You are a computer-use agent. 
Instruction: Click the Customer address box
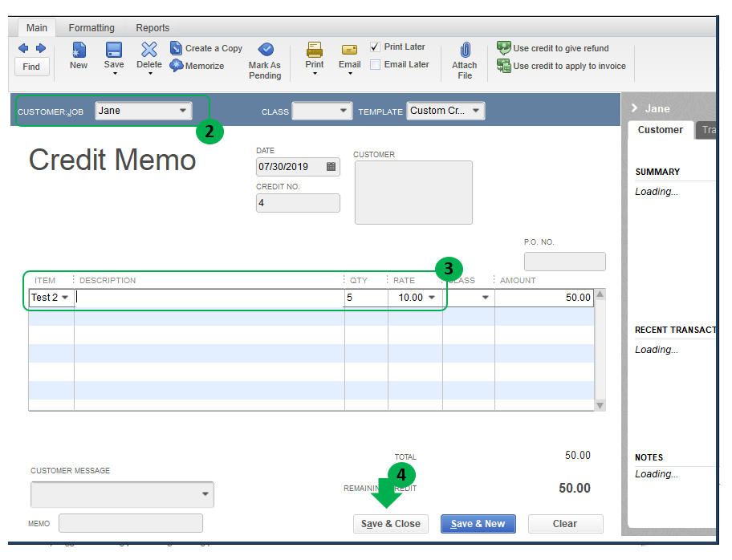[413, 193]
